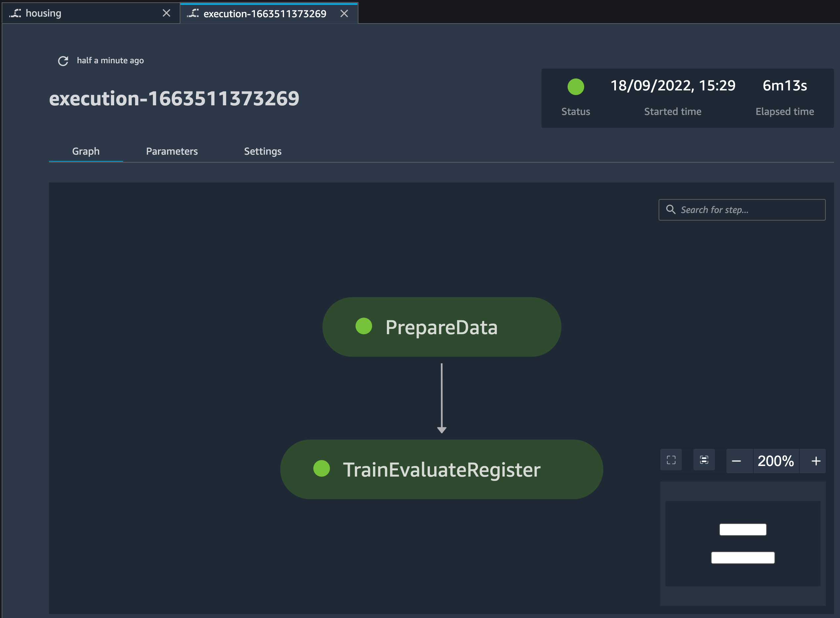Close the execution-1663511373269 tab
Screen dimensions: 840x618
click(344, 14)
